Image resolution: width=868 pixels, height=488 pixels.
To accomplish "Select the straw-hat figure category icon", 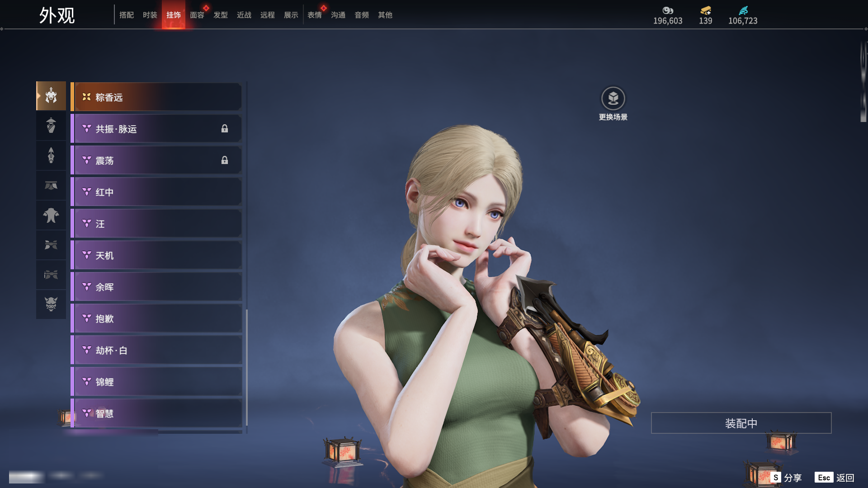I will coord(51,126).
